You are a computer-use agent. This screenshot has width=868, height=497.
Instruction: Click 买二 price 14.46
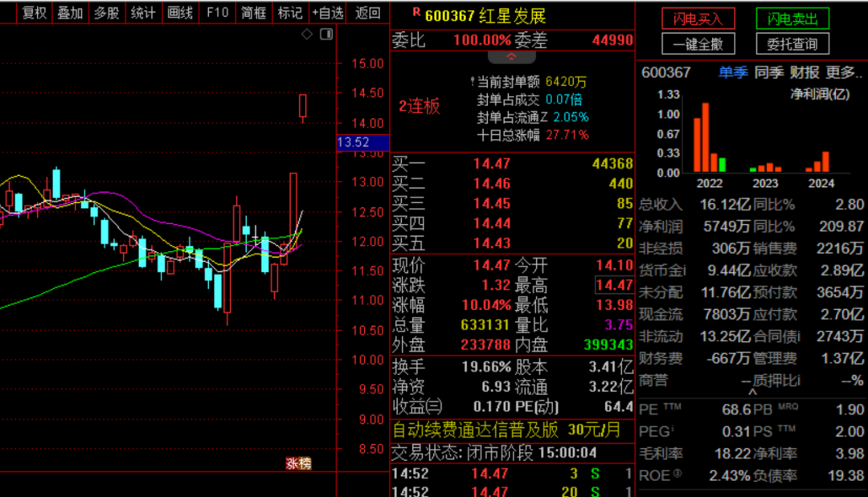pos(492,184)
